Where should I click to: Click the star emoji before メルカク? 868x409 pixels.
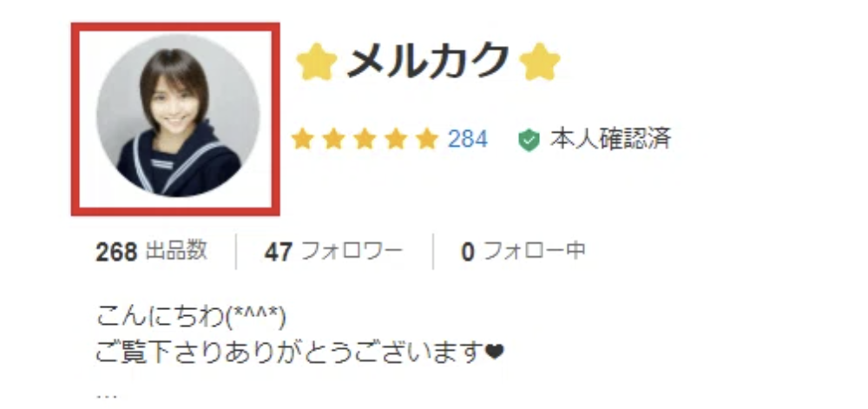pyautogui.click(x=317, y=62)
